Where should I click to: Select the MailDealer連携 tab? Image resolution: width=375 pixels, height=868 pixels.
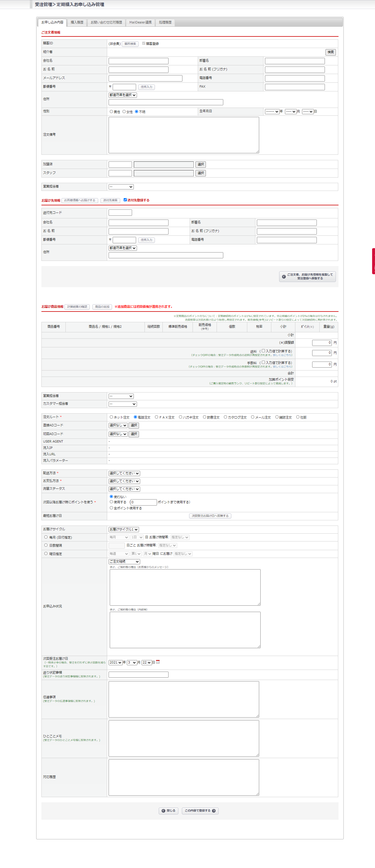pyautogui.click(x=140, y=23)
